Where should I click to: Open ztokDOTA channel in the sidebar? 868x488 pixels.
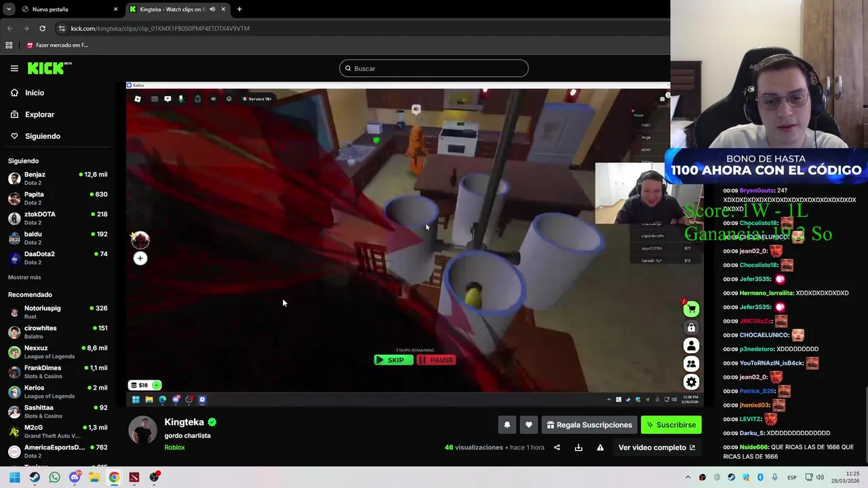58,218
